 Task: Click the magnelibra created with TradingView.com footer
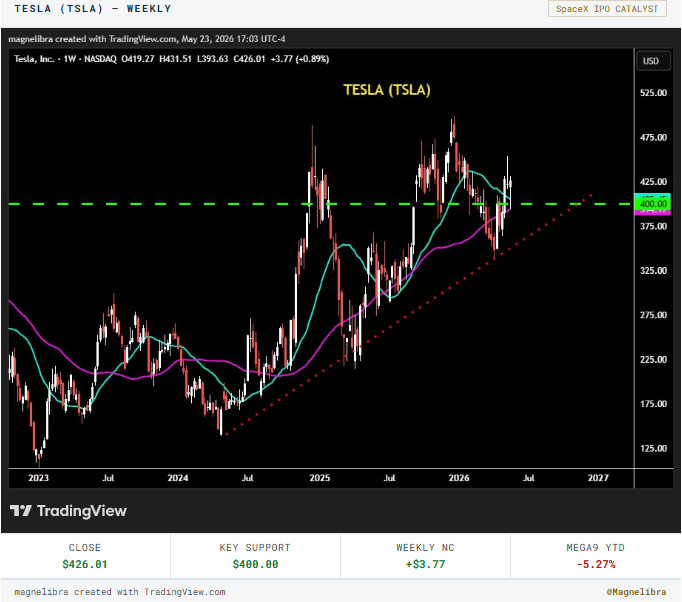point(120,592)
